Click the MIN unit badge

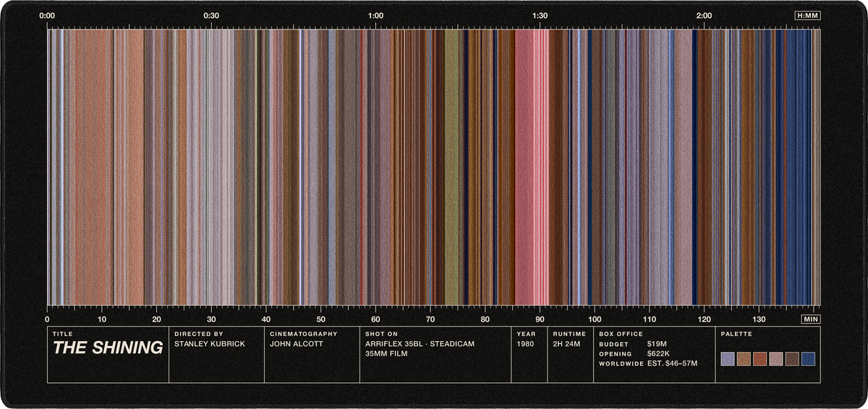coord(811,319)
